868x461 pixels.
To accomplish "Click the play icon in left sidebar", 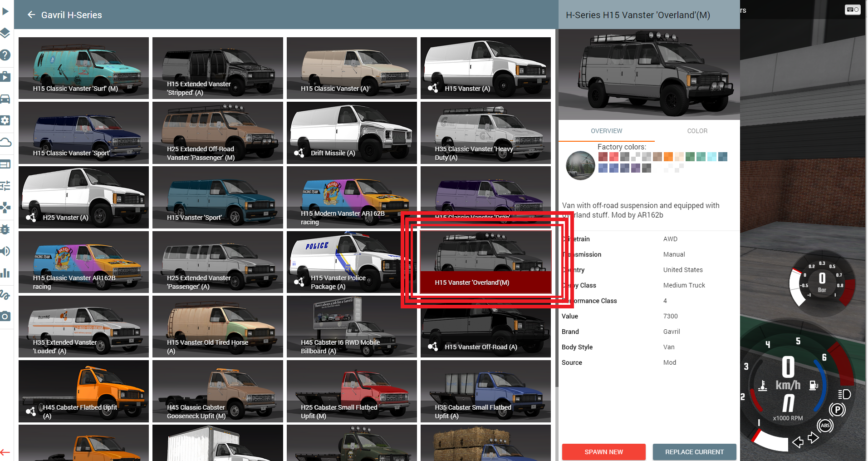I will pyautogui.click(x=5, y=11).
